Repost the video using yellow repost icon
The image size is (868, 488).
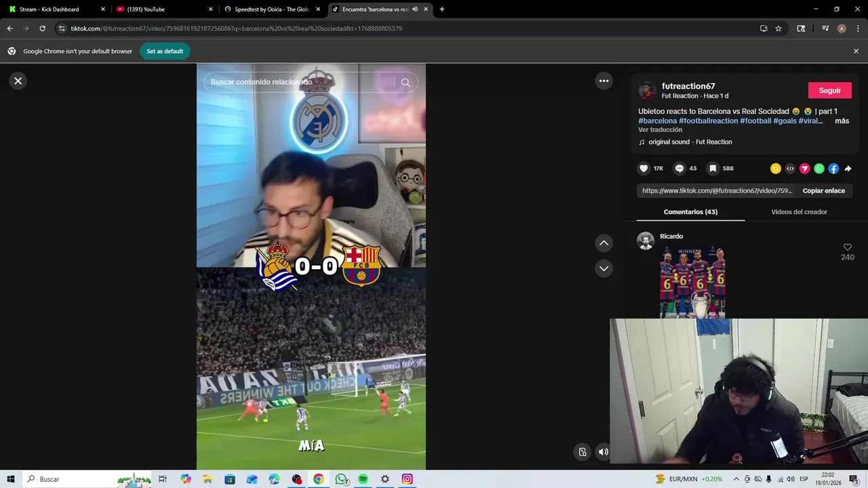pyautogui.click(x=776, y=169)
